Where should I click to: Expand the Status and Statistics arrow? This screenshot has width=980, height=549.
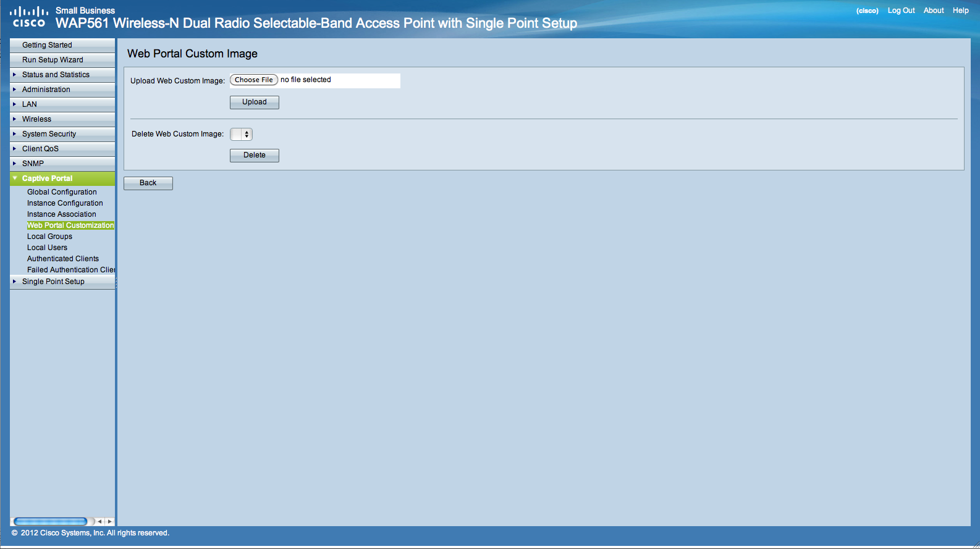click(x=14, y=74)
